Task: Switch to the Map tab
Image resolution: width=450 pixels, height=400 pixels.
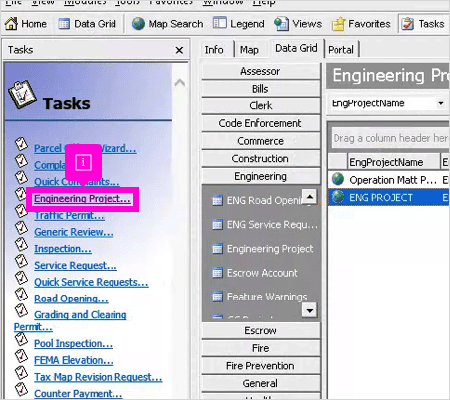Action: click(x=249, y=50)
